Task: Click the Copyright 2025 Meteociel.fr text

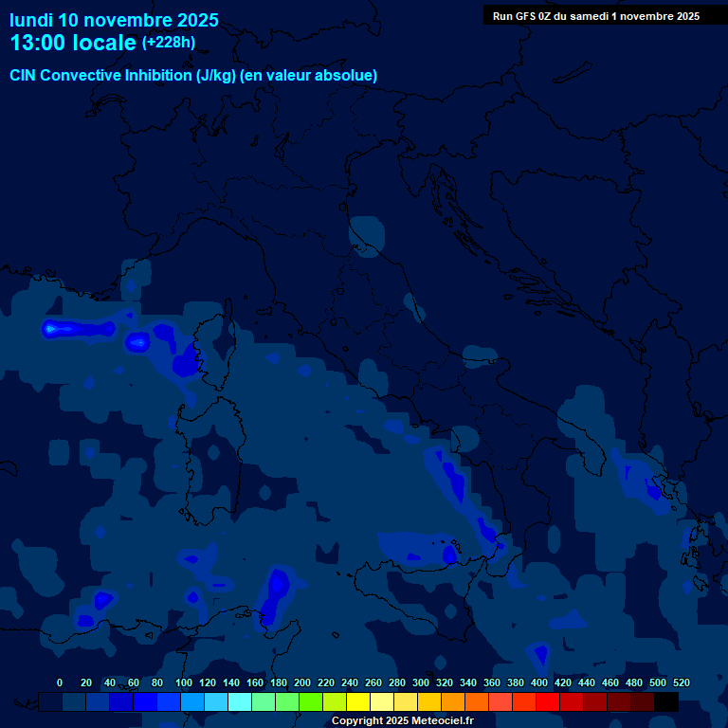Action: pyautogui.click(x=402, y=721)
